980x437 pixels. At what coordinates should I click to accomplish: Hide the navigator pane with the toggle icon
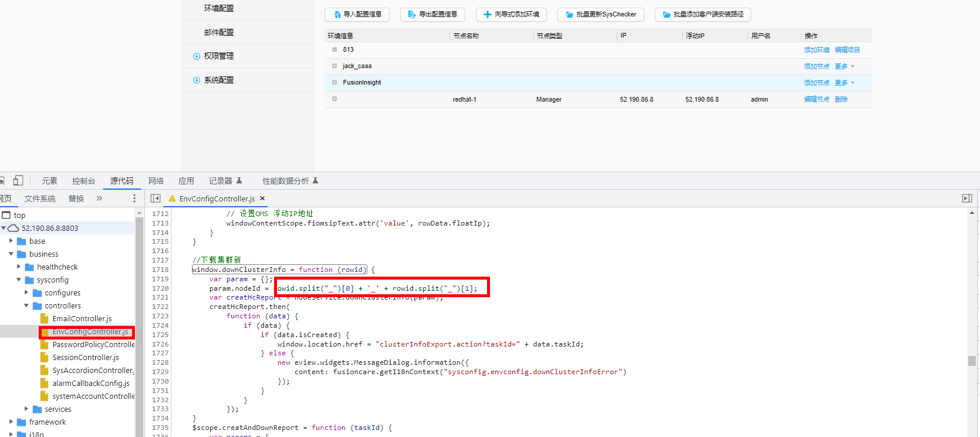coord(156,199)
